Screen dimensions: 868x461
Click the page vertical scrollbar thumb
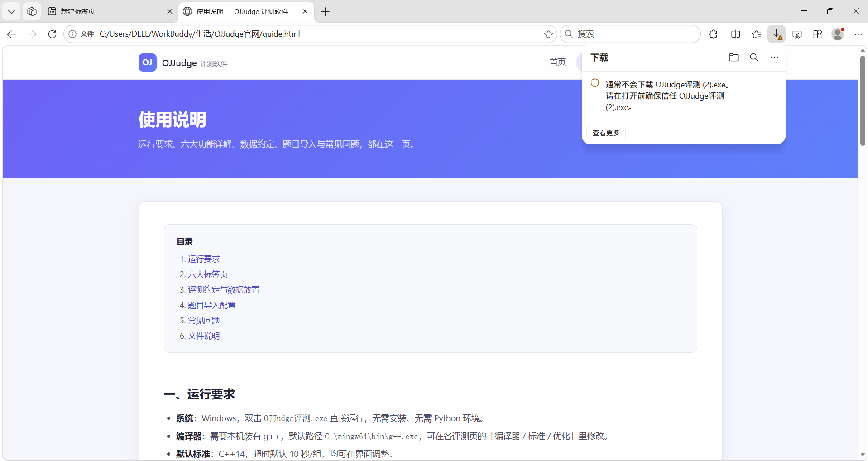(863, 101)
